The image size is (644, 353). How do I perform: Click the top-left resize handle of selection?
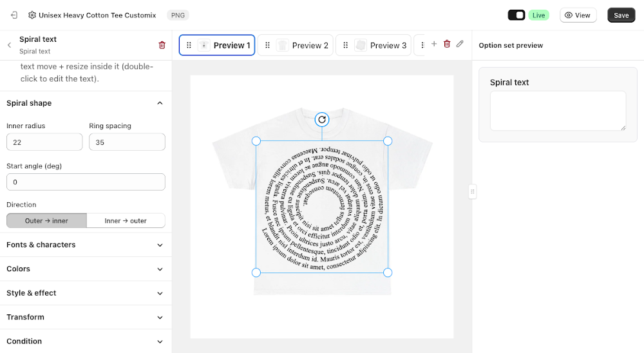tap(256, 141)
